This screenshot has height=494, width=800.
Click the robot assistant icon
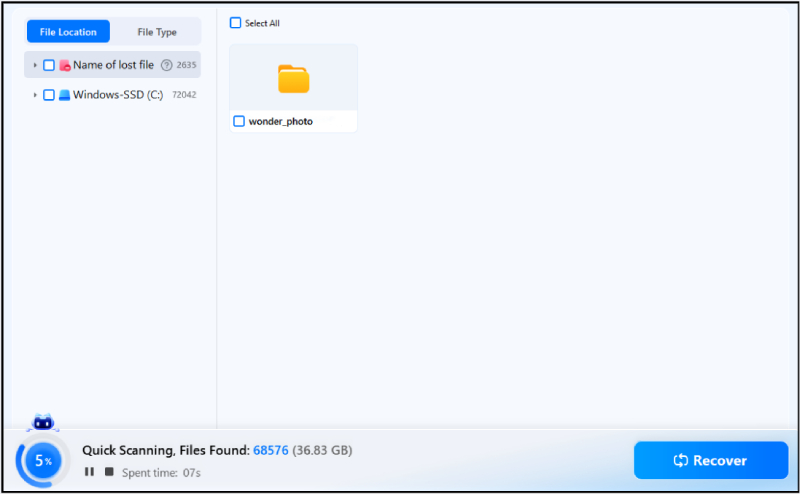point(43,423)
